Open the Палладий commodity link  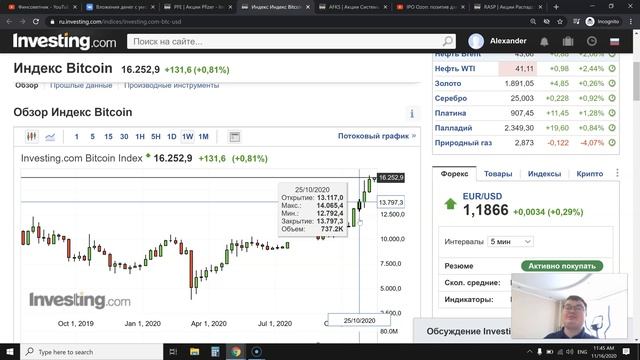pyautogui.click(x=453, y=128)
